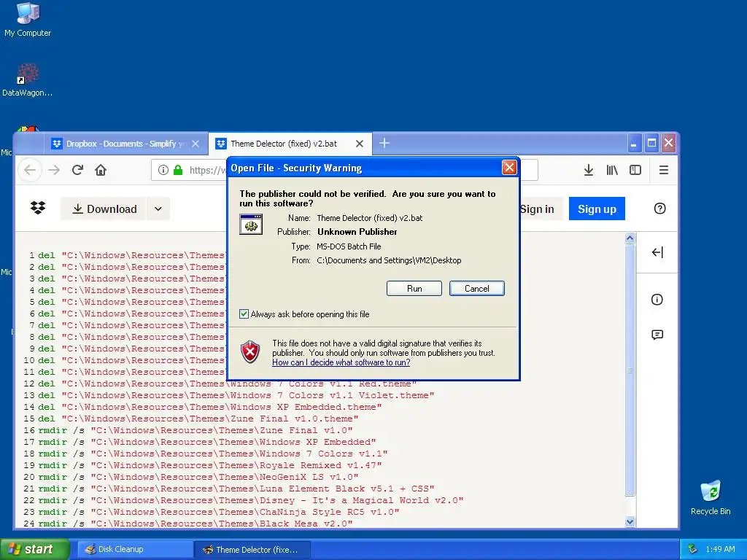Show file info in Dropbox sidebar
This screenshot has width=747, height=560.
pos(657,300)
